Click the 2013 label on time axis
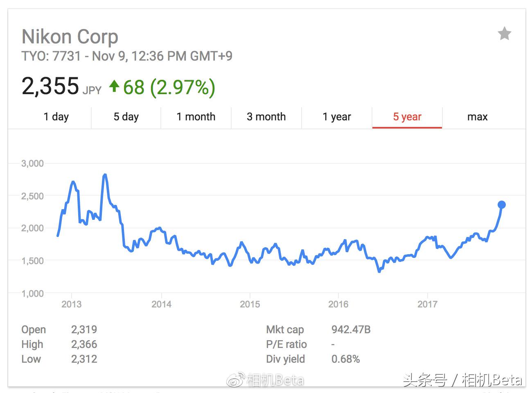The height and width of the screenshot is (393, 532). click(x=72, y=304)
